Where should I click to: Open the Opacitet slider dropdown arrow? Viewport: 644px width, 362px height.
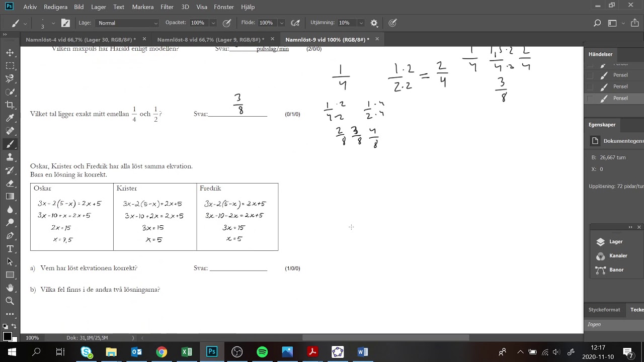(x=213, y=23)
